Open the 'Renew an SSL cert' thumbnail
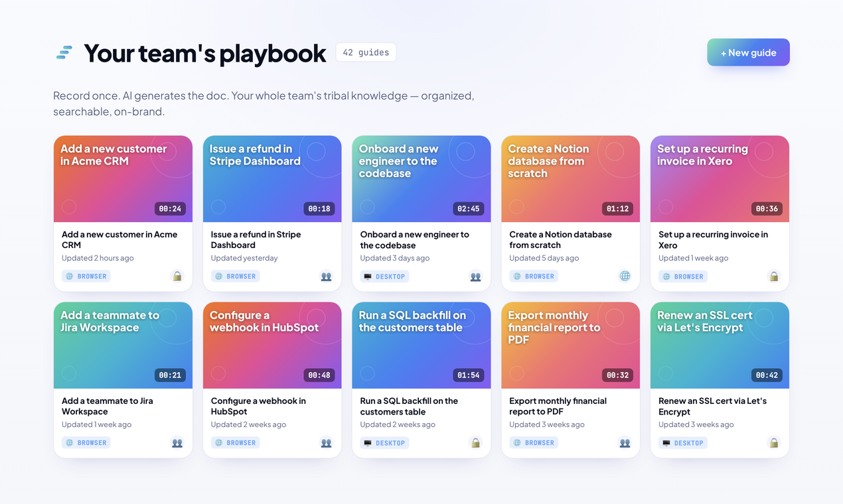 720,346
